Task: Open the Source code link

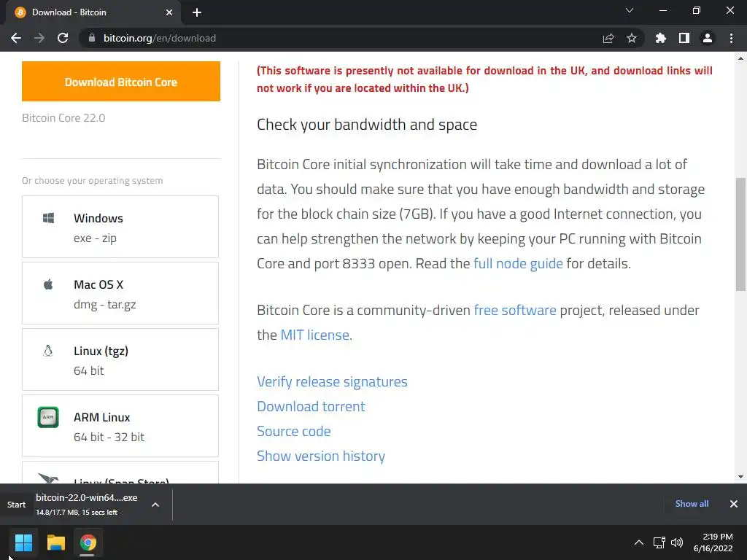Action: [294, 431]
